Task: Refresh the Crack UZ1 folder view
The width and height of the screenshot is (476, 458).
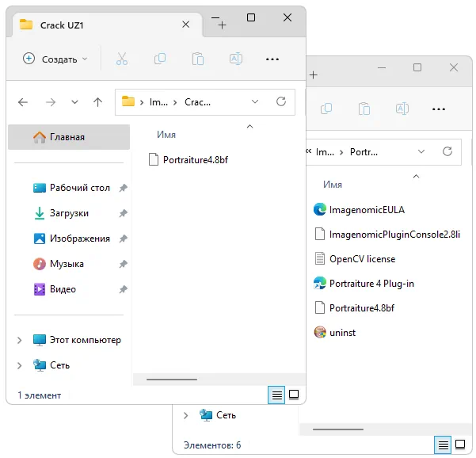Action: (x=281, y=101)
